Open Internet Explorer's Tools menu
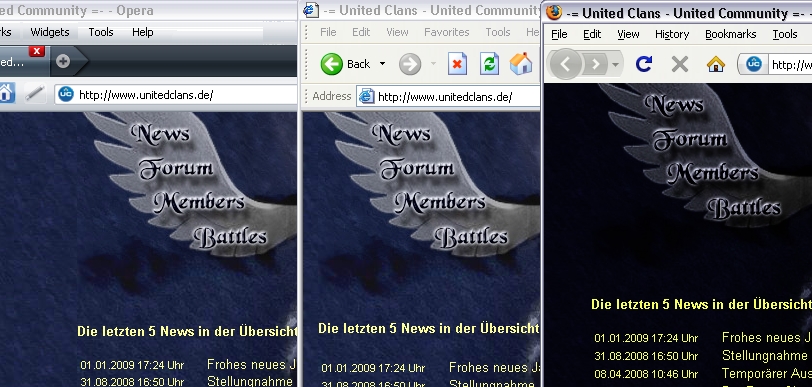 click(x=498, y=32)
